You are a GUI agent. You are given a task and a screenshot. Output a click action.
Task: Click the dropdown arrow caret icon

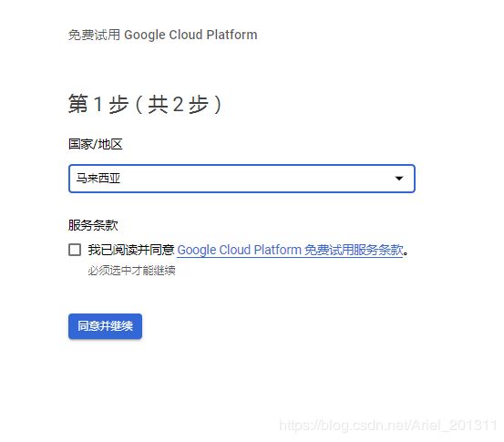pyautogui.click(x=399, y=179)
